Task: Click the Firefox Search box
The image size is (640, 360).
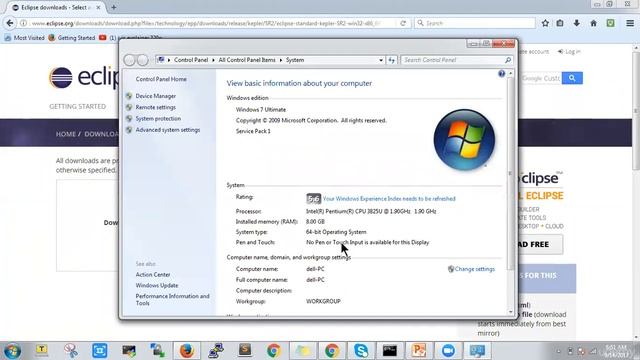Action: [475, 23]
